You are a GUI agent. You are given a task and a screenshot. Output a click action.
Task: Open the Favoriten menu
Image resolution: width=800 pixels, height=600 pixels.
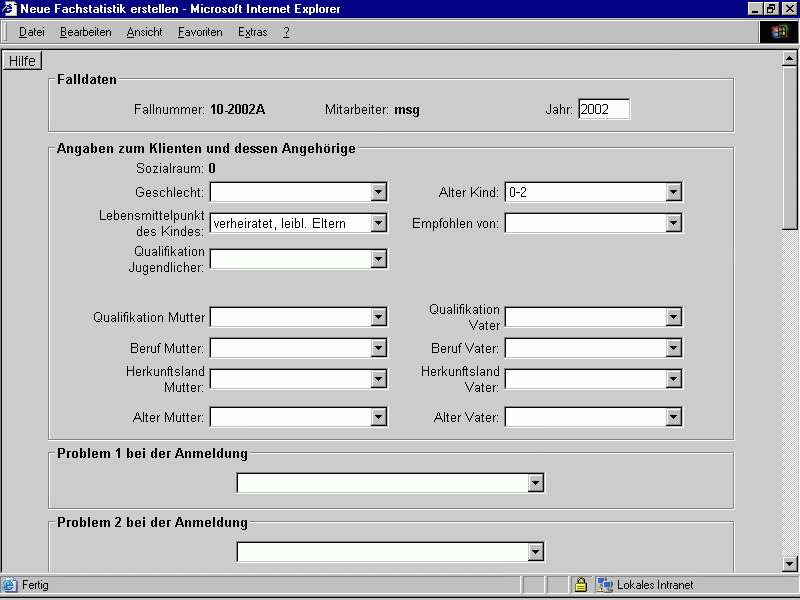pyautogui.click(x=200, y=32)
